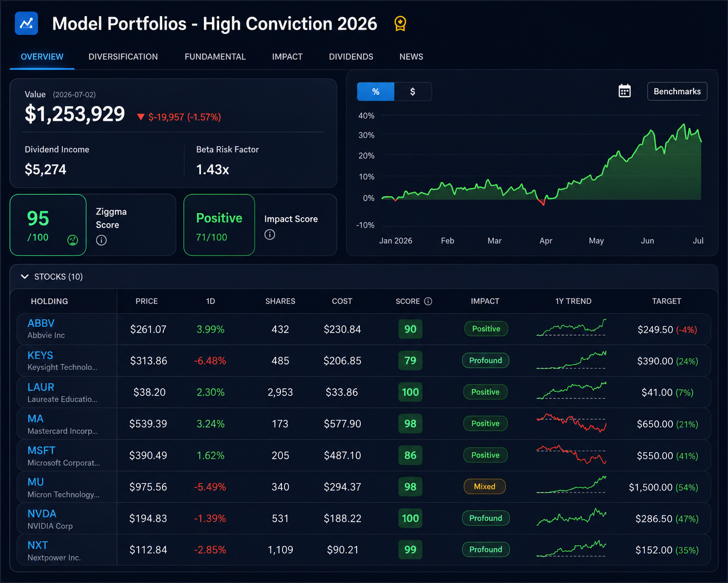The height and width of the screenshot is (583, 728).
Task: Open the NXT holding link
Action: point(37,545)
